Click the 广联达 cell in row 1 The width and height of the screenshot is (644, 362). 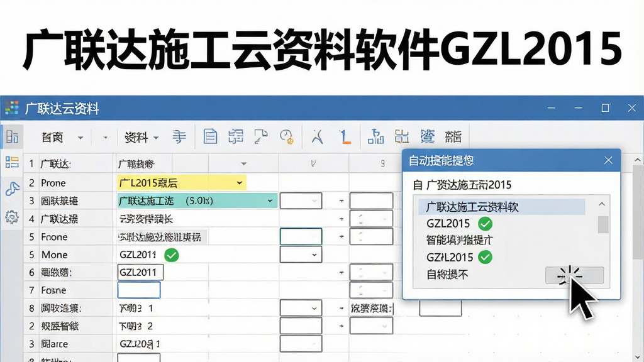pos(56,164)
